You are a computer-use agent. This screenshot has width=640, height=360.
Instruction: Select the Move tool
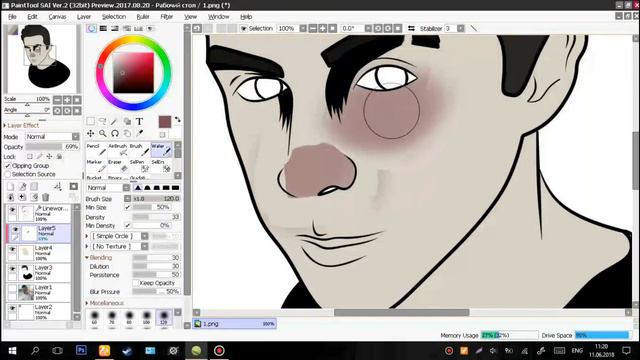click(91, 133)
